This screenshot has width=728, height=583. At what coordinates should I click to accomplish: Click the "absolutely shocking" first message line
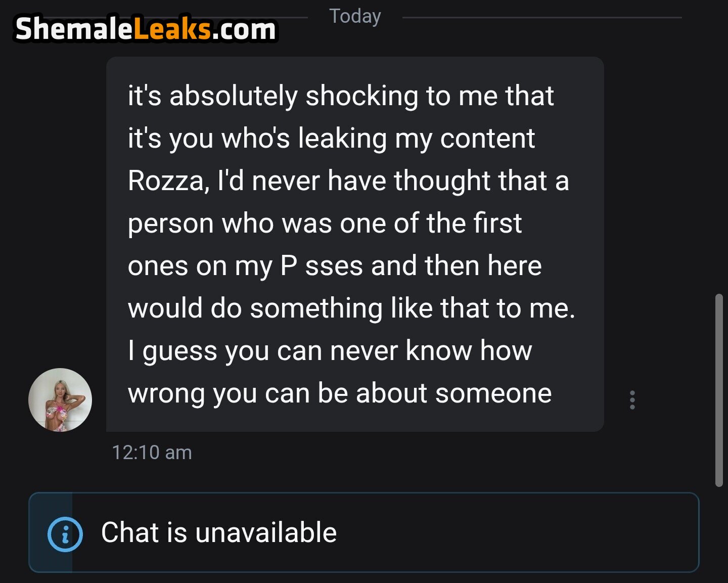[x=341, y=96]
